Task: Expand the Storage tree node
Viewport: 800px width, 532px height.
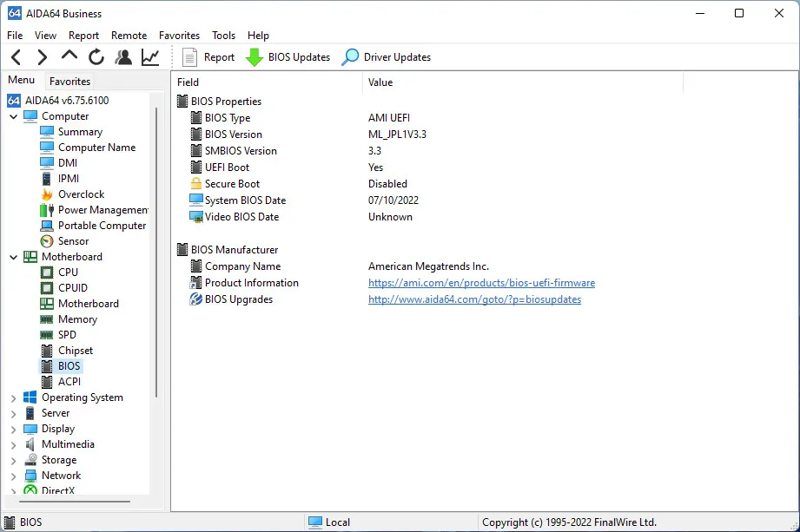Action: point(13,460)
